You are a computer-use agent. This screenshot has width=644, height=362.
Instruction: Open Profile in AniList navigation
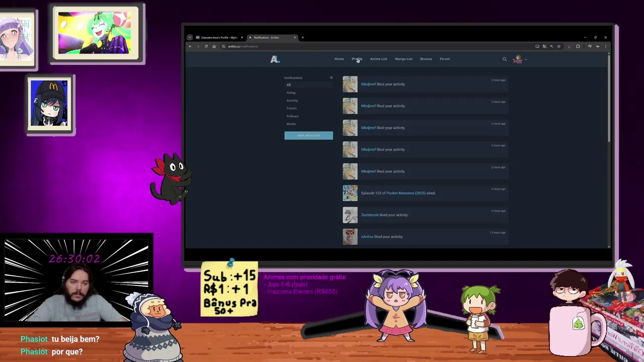357,59
